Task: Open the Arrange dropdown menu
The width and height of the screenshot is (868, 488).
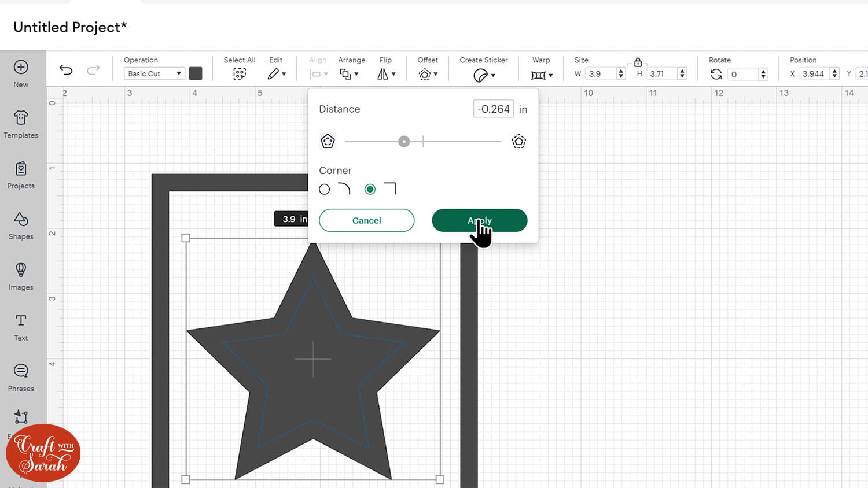Action: pos(349,74)
